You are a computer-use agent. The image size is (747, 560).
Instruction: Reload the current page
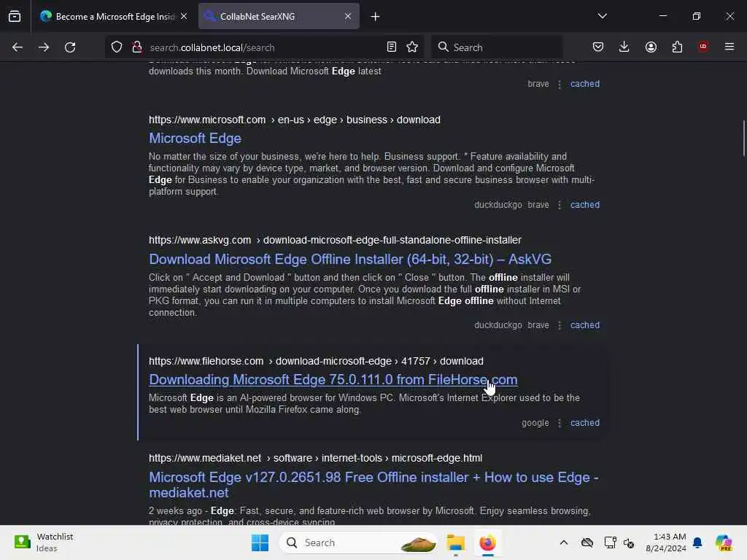[x=70, y=47]
